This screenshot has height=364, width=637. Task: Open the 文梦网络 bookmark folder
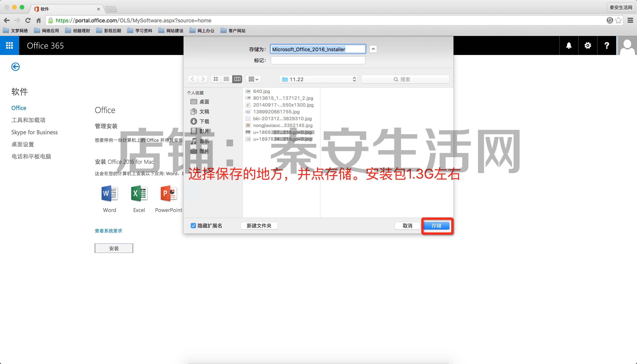(16, 31)
